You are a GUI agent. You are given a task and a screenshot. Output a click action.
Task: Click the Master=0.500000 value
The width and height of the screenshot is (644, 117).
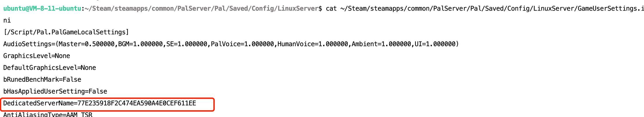pos(86,44)
